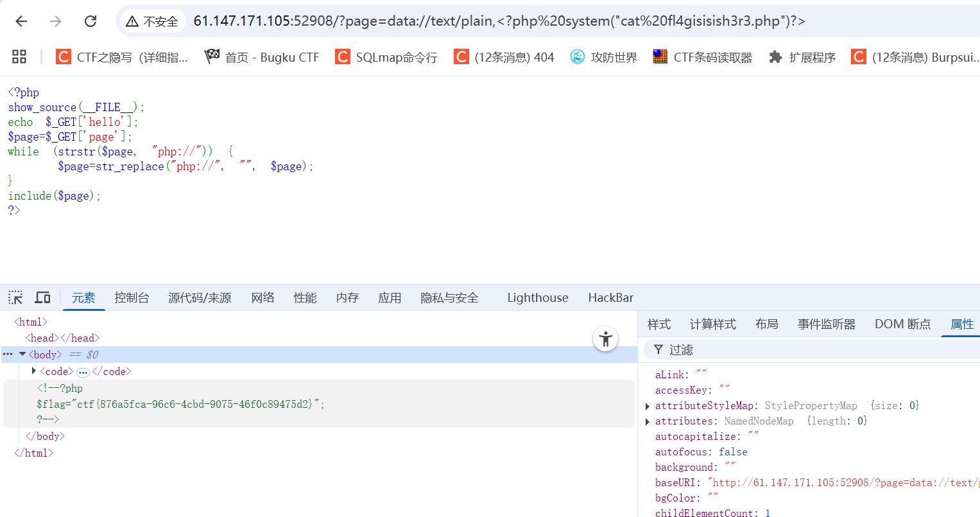Select the flag comment node text
Viewport: 980px width, 517px height.
[180, 404]
